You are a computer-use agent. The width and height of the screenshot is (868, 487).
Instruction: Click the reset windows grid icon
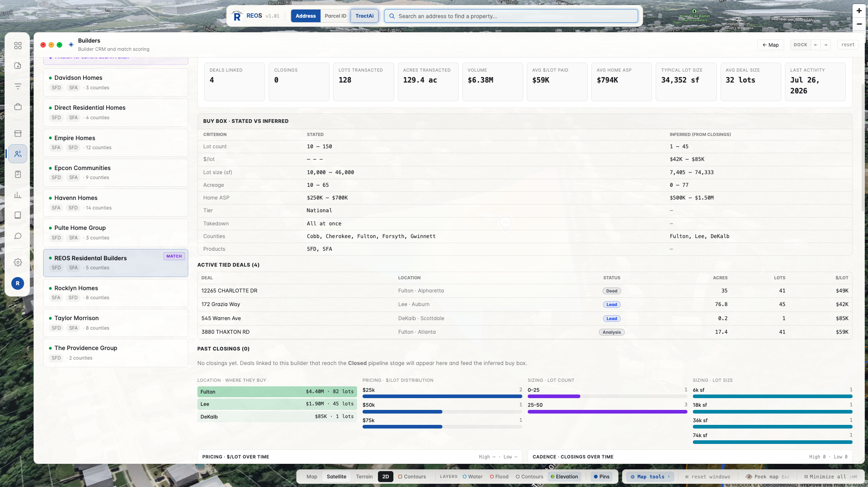coord(687,477)
